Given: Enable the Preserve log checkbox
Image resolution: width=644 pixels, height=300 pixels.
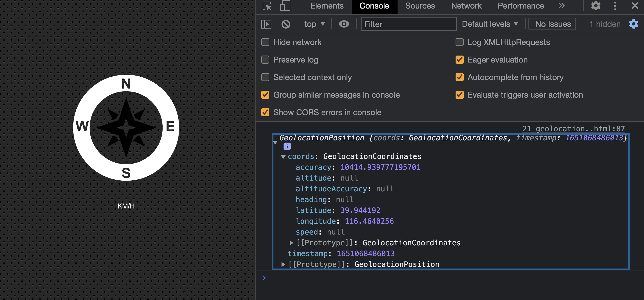Looking at the screenshot, I should (x=265, y=60).
